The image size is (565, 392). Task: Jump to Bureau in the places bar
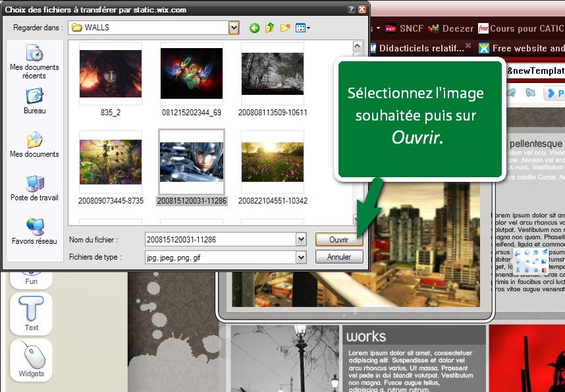(x=35, y=101)
